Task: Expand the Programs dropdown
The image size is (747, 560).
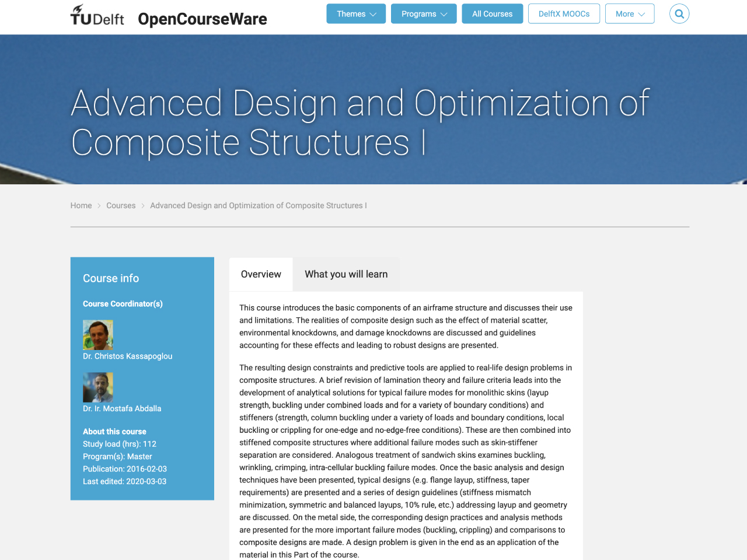Action: [x=424, y=14]
